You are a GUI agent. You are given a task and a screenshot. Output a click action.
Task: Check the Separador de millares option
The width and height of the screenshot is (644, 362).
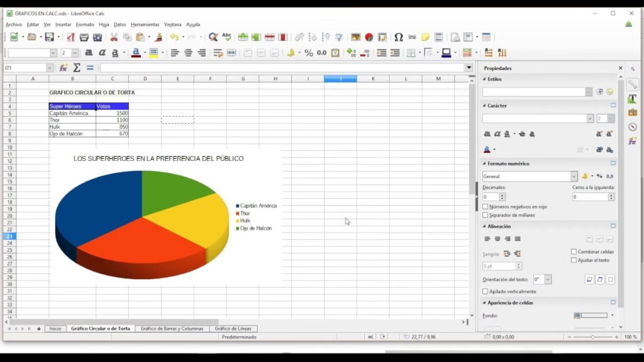point(486,216)
